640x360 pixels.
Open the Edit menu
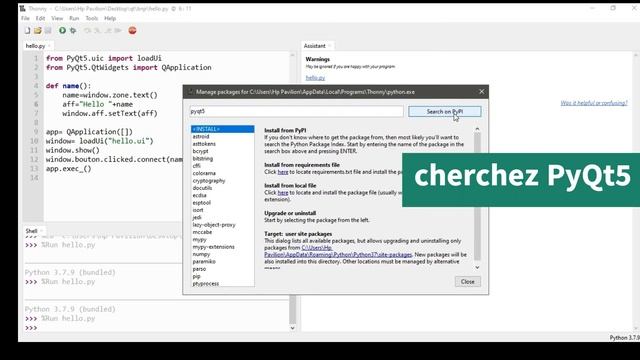(40, 18)
